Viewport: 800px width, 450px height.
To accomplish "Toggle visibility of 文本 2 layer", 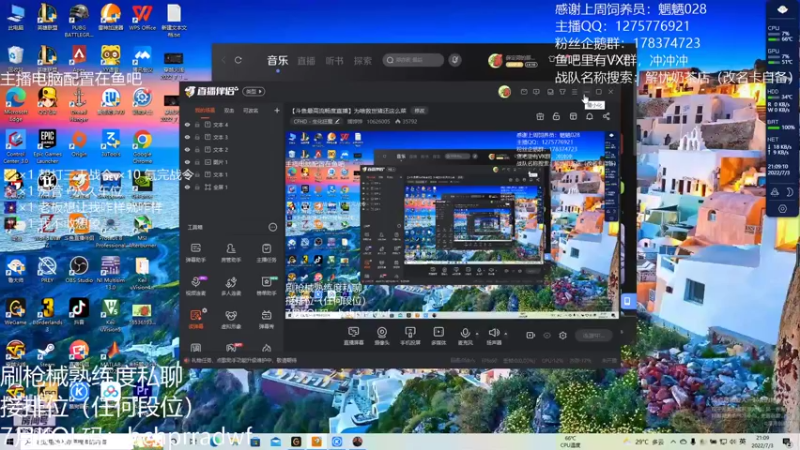I will click(187, 149).
